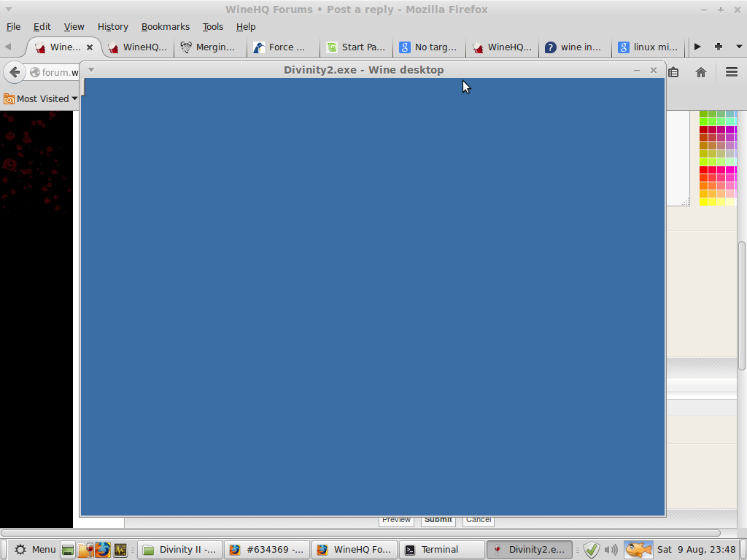Open Wine desktop window menu arrow
Viewport: 747px width, 560px height.
pyautogui.click(x=91, y=70)
